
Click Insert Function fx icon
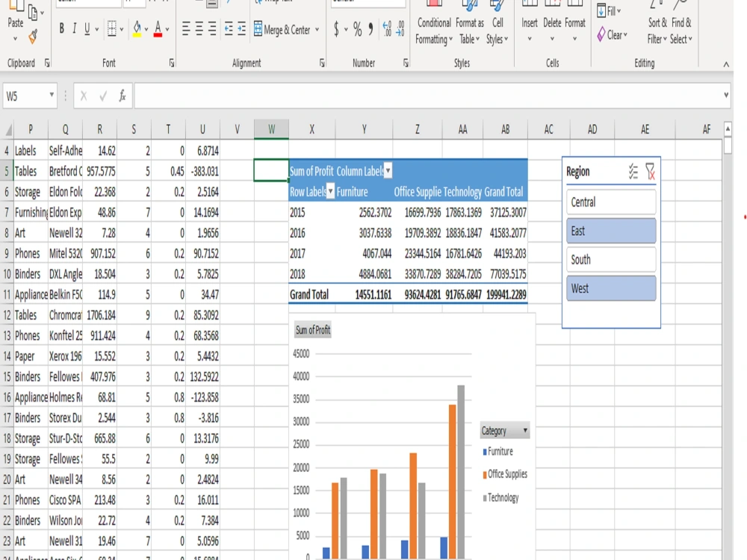[123, 96]
